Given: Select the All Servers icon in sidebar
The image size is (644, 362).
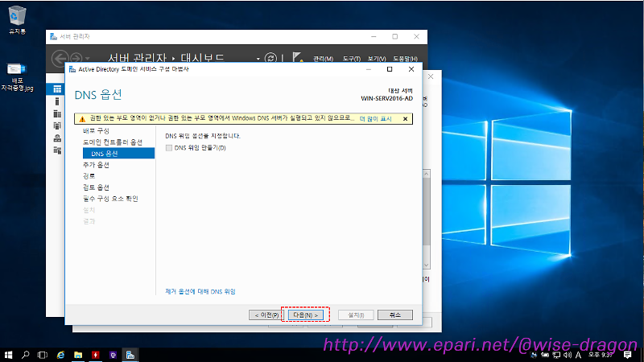Looking at the screenshot, I should pos(57,113).
